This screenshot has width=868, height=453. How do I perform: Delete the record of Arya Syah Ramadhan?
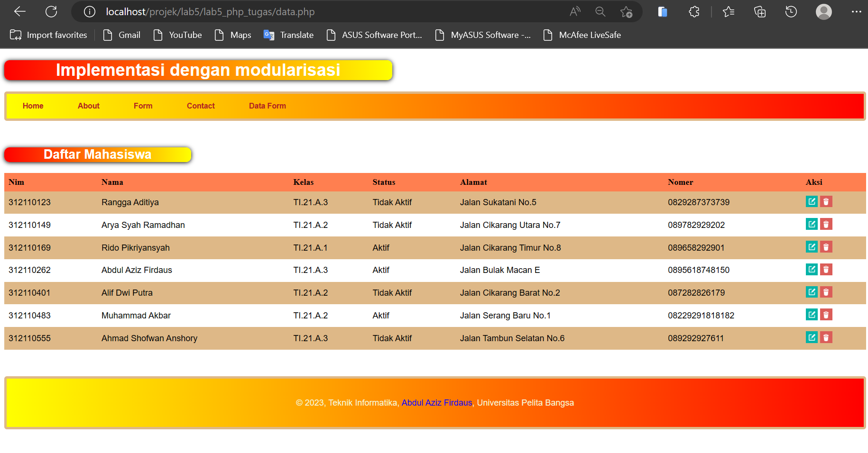[826, 224]
